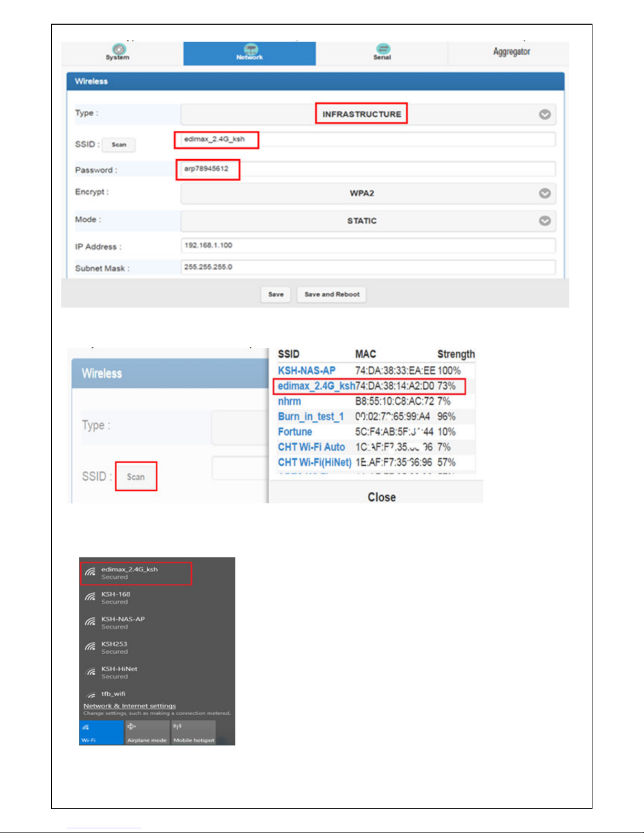
Task: Select Fortune in the scan list
Action: point(295,432)
